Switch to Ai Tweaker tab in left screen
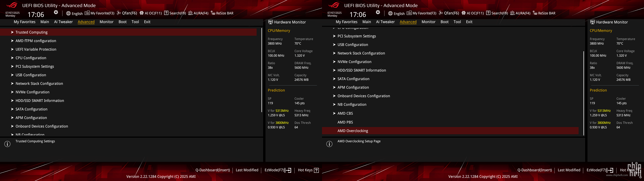The image size is (644, 181). (x=63, y=22)
